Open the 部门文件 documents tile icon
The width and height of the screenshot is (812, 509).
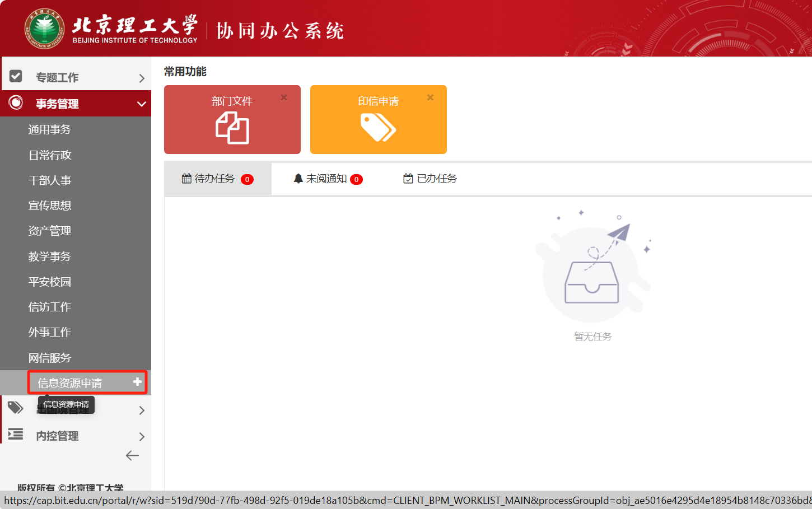point(232,128)
